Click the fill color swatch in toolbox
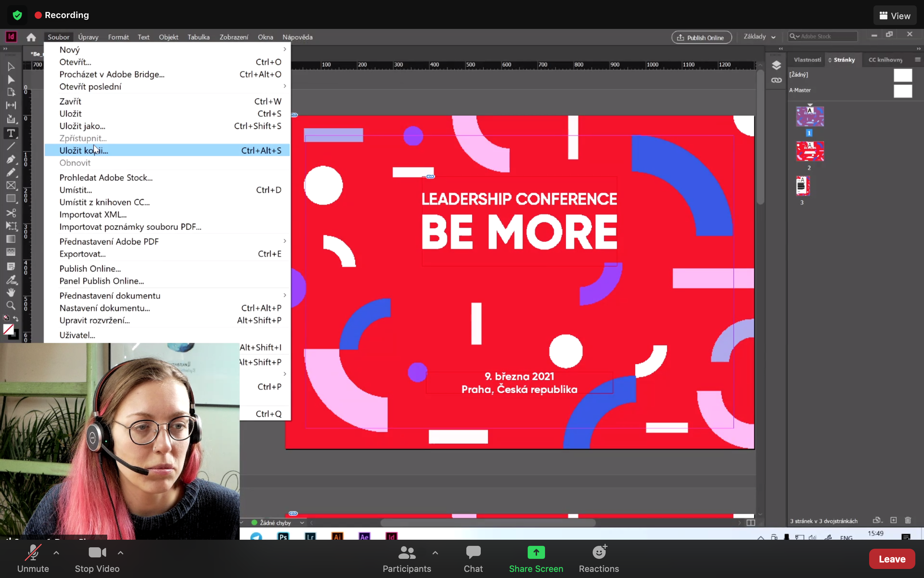Viewport: 924px width, 578px height. (x=8, y=329)
